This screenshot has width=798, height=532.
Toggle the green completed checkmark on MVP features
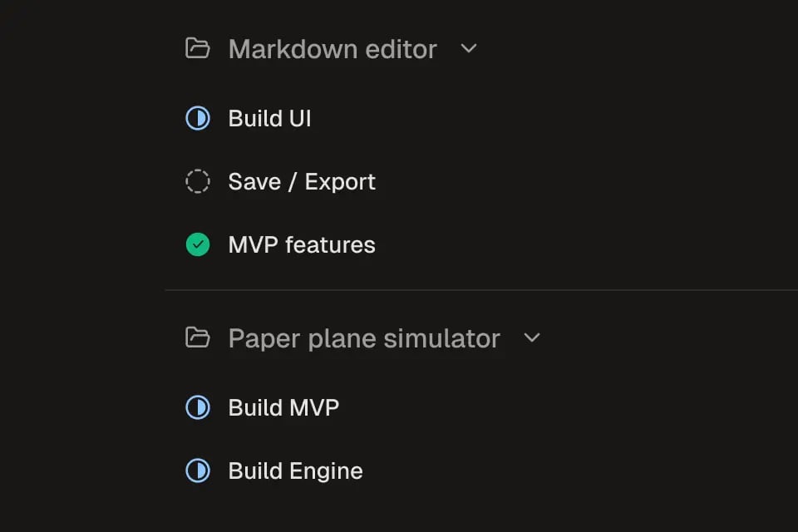[197, 244]
